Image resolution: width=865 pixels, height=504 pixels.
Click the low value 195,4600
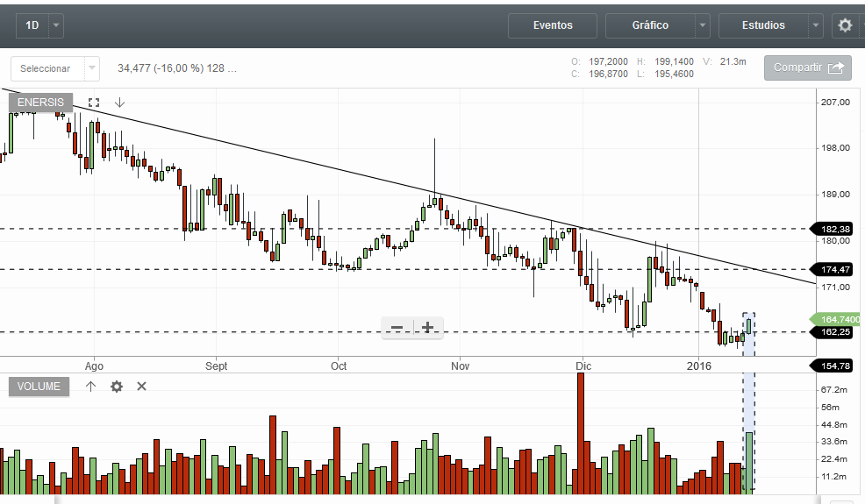click(x=674, y=74)
